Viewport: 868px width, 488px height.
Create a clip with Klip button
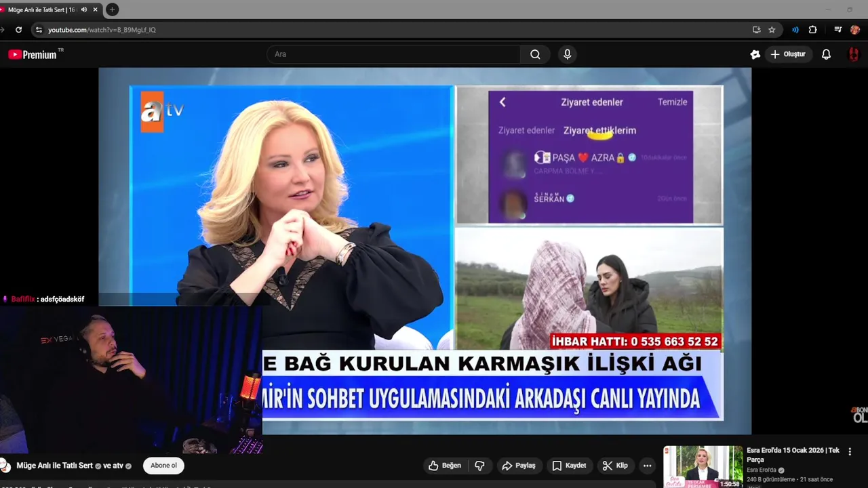[x=616, y=466]
